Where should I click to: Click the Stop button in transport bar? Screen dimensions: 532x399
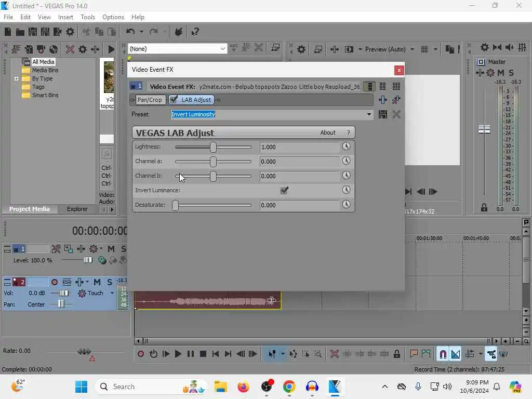tap(203, 354)
